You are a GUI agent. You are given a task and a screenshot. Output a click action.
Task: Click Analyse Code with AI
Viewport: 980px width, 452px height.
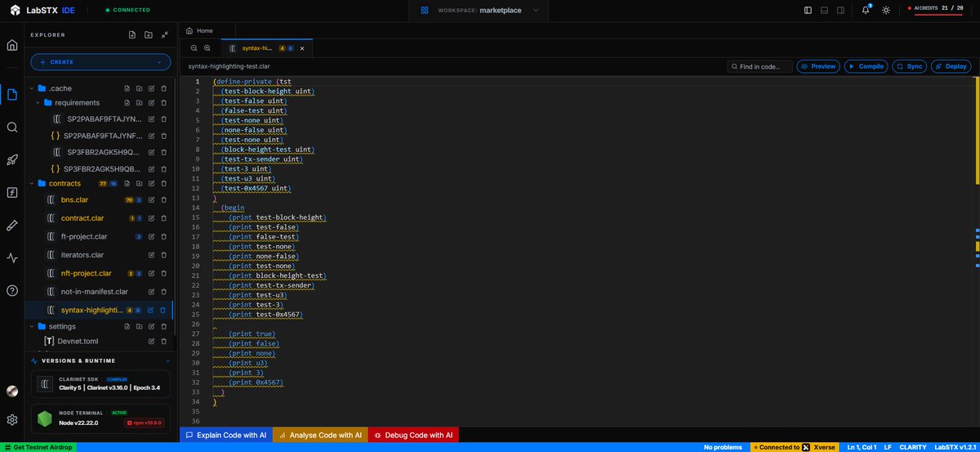[x=320, y=436]
